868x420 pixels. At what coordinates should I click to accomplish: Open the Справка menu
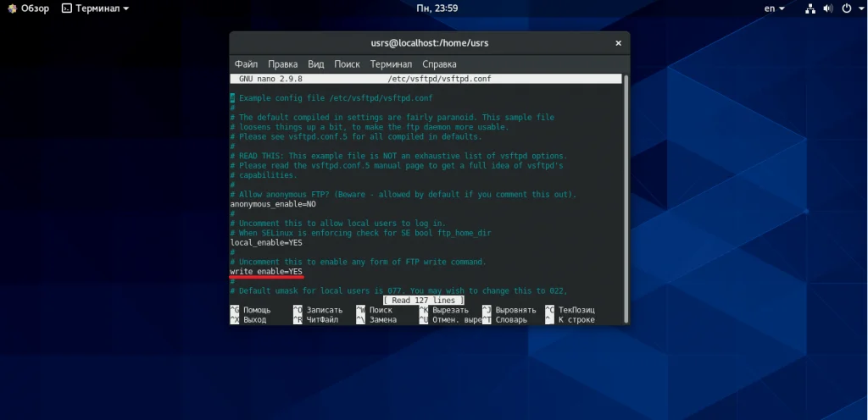pos(439,64)
